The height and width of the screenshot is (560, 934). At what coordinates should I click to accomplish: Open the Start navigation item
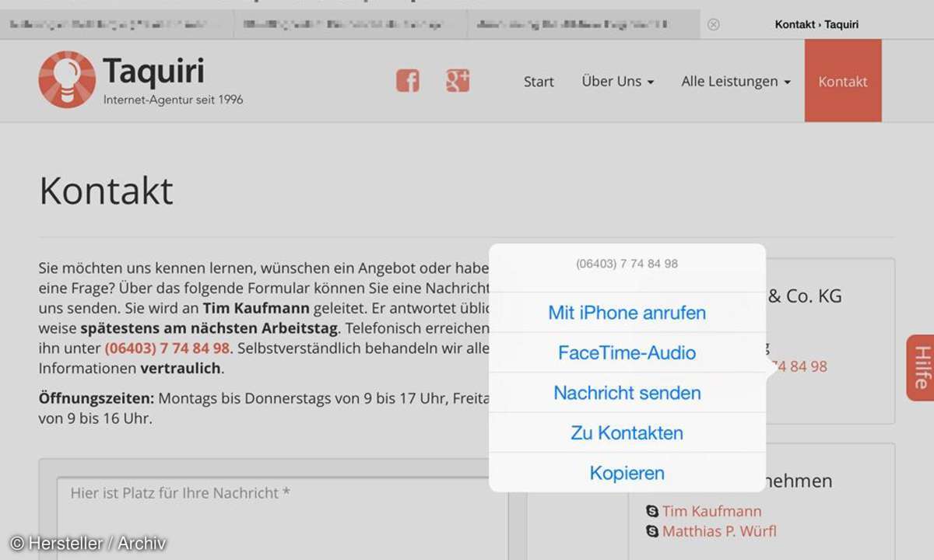[x=539, y=81]
